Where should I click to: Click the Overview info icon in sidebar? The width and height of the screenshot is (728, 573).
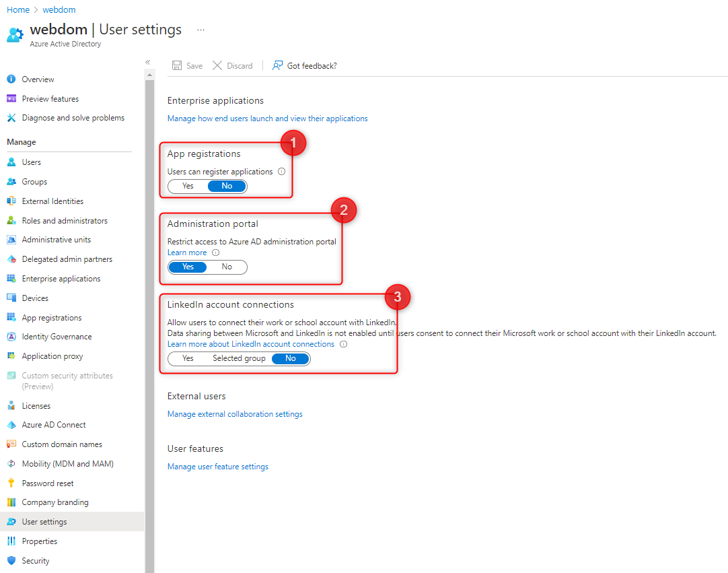(11, 79)
